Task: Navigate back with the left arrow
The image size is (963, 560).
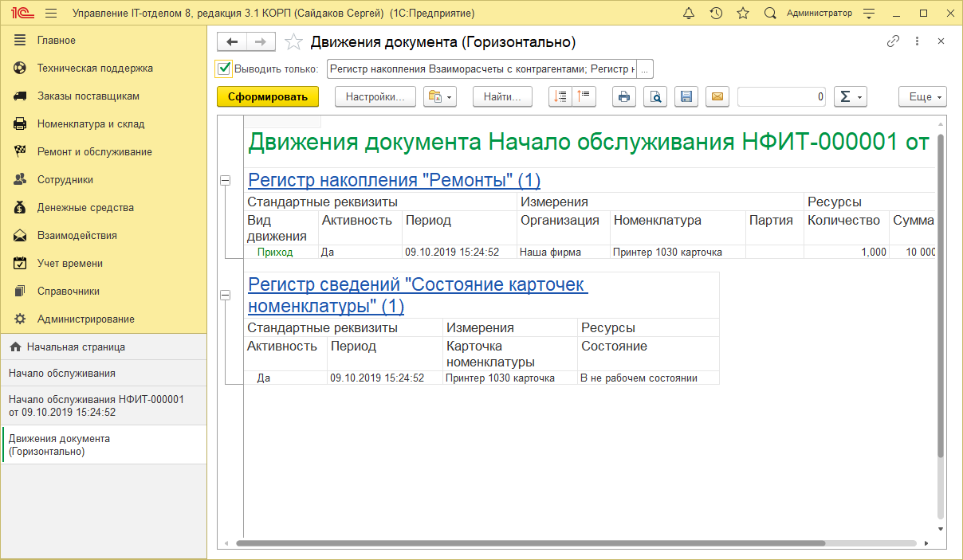Action: coord(232,42)
